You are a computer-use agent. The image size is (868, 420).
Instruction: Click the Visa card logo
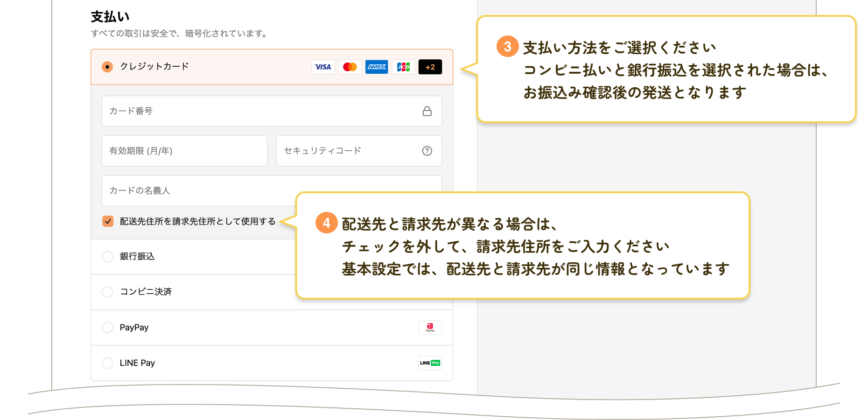(323, 67)
